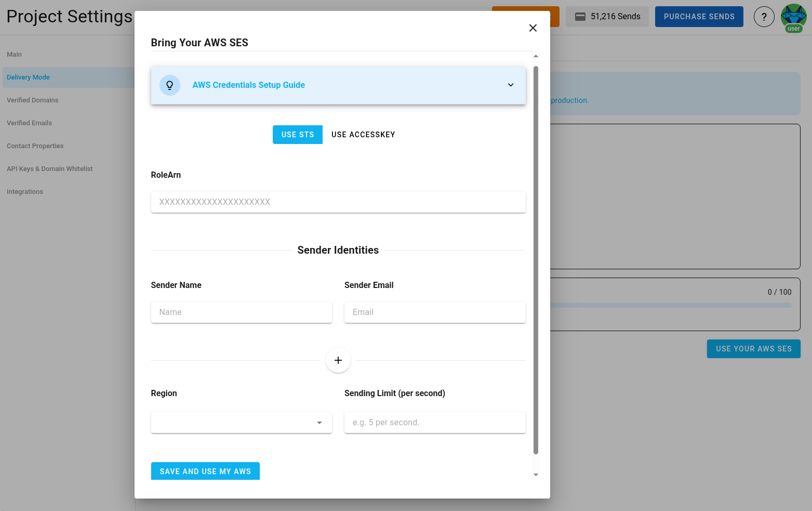Select the USE STS option
Screen dimensions: 812x511
point(297,134)
